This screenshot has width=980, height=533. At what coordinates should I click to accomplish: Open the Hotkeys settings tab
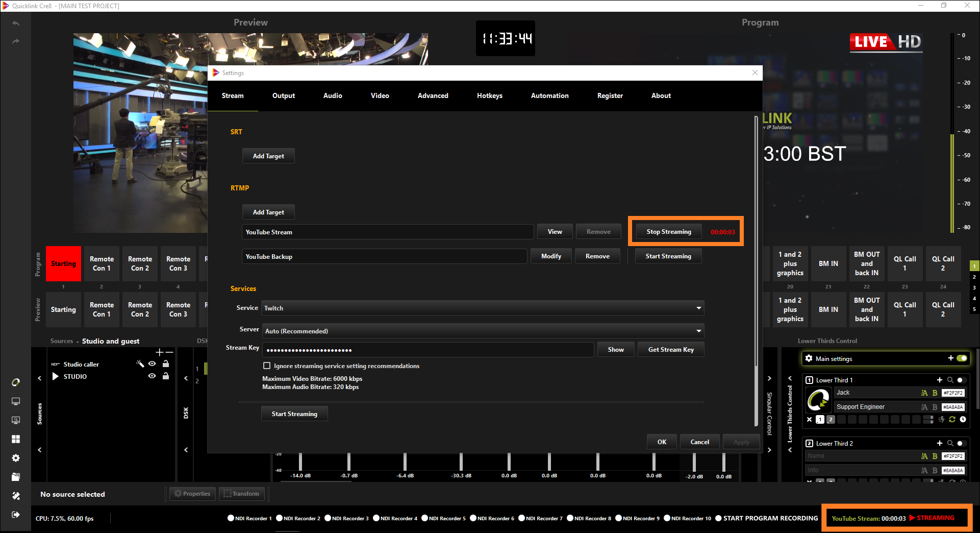489,95
